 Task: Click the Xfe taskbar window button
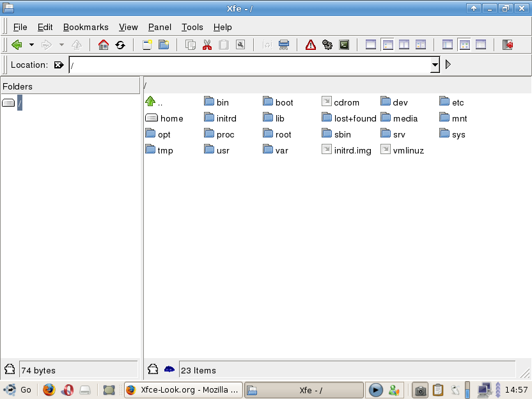click(x=304, y=390)
